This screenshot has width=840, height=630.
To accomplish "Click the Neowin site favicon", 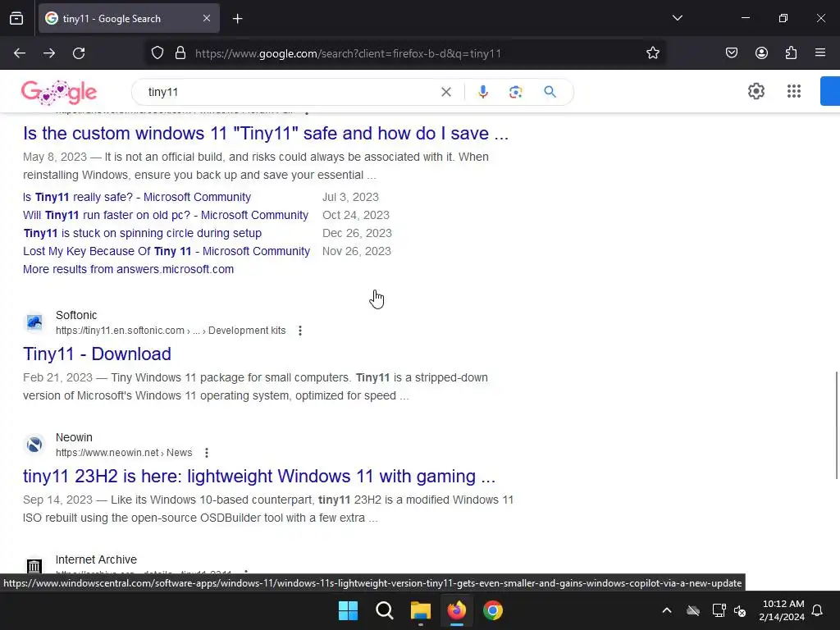I will point(34,445).
